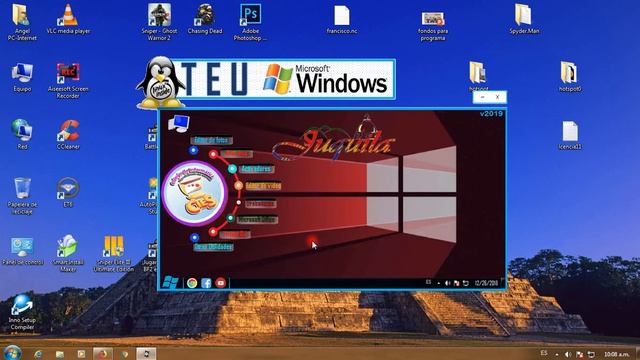Open the Adobe Photoshop desktop shortcut
The image size is (640, 360).
click(x=250, y=22)
